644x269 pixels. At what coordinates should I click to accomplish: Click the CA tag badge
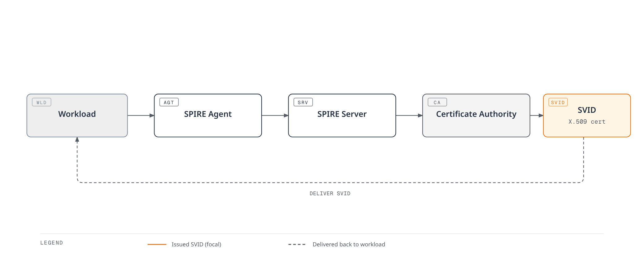click(x=437, y=102)
